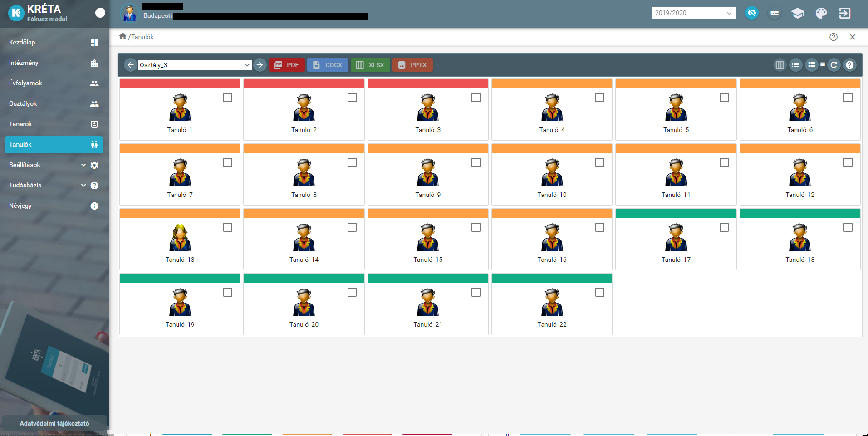Close the Tanulók page
This screenshot has height=436, width=868.
pyautogui.click(x=853, y=37)
